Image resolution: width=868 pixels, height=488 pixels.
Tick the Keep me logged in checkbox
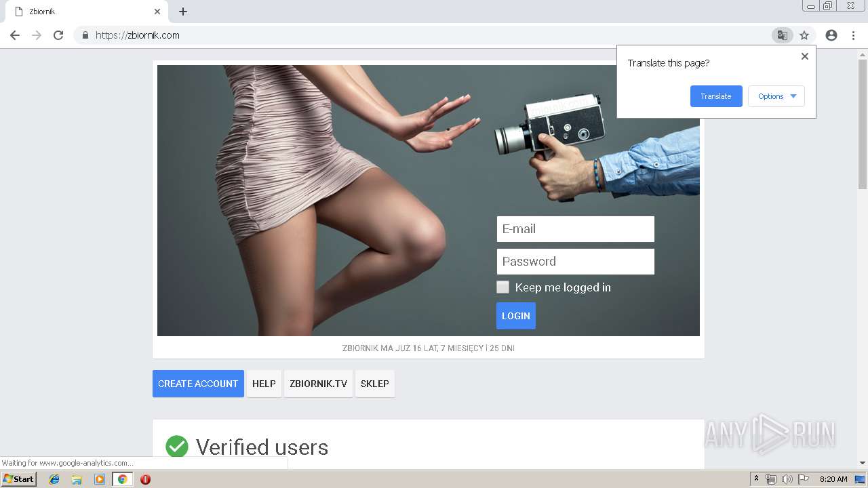[502, 287]
